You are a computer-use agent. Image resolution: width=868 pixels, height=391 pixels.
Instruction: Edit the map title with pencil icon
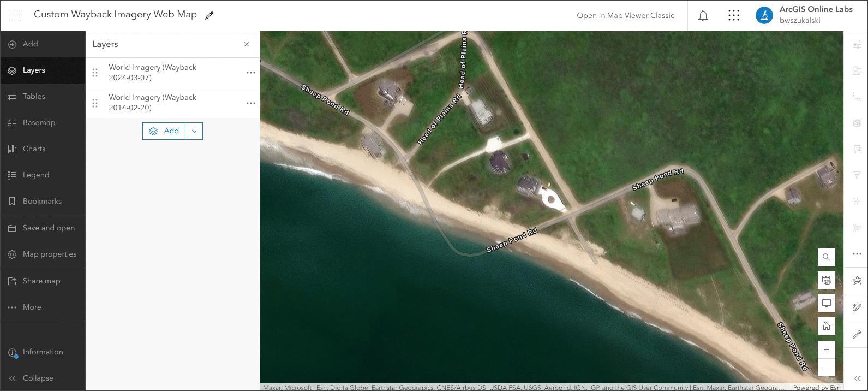click(x=209, y=15)
